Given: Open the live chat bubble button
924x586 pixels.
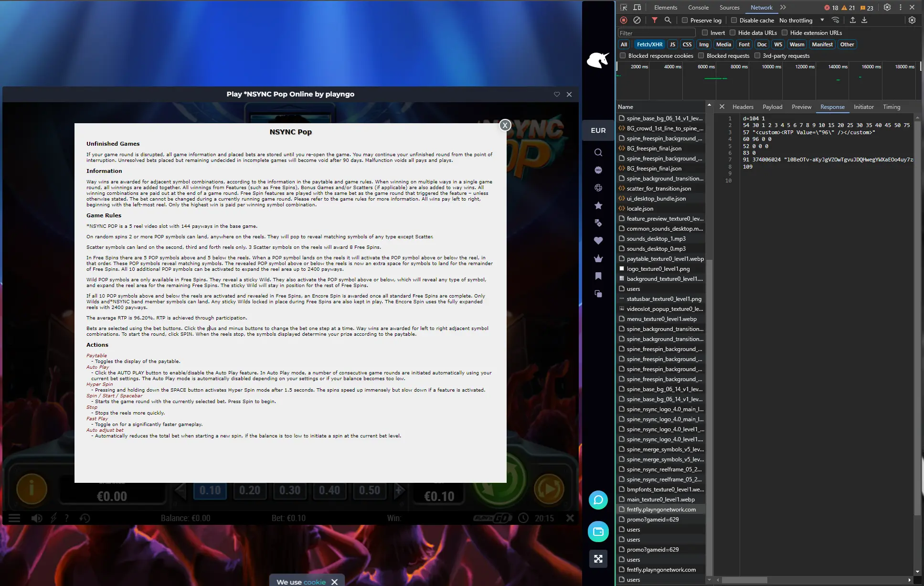Looking at the screenshot, I should (x=598, y=500).
